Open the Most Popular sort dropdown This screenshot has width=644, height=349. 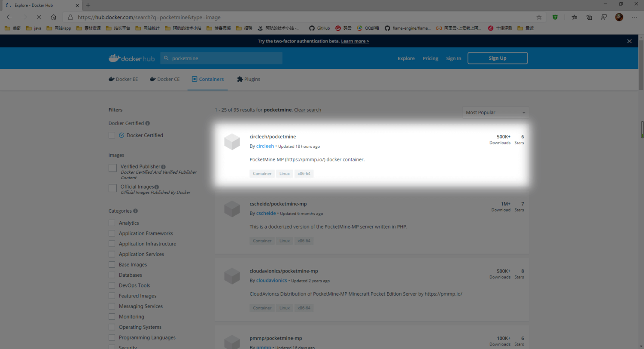tap(495, 112)
